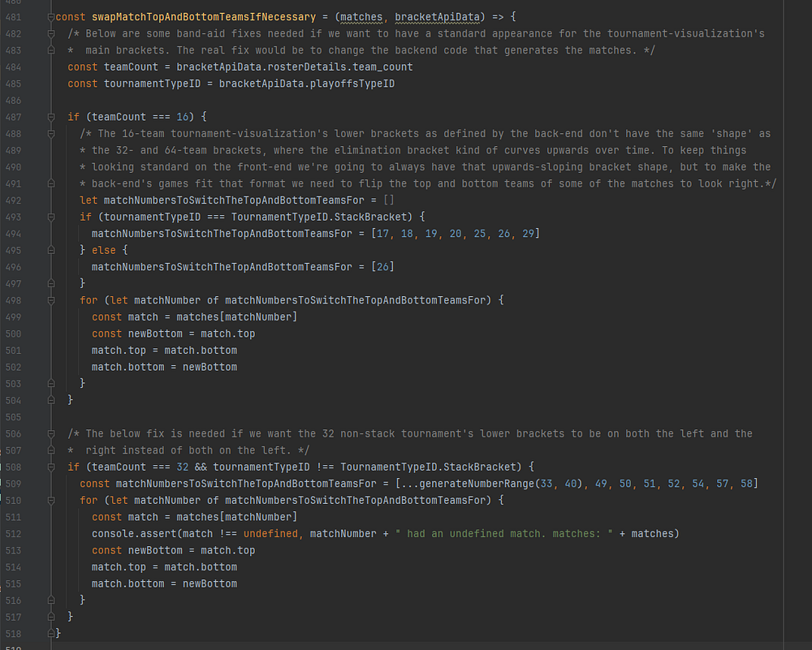The width and height of the screenshot is (812, 650).
Task: Click match.bottom on line 501
Action: pyautogui.click(x=201, y=351)
